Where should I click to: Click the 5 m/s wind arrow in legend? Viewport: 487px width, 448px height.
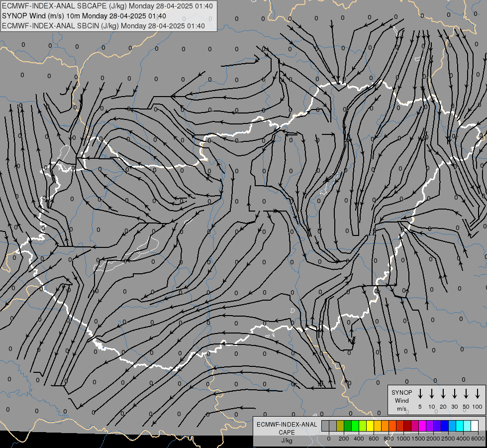pyautogui.click(x=420, y=394)
